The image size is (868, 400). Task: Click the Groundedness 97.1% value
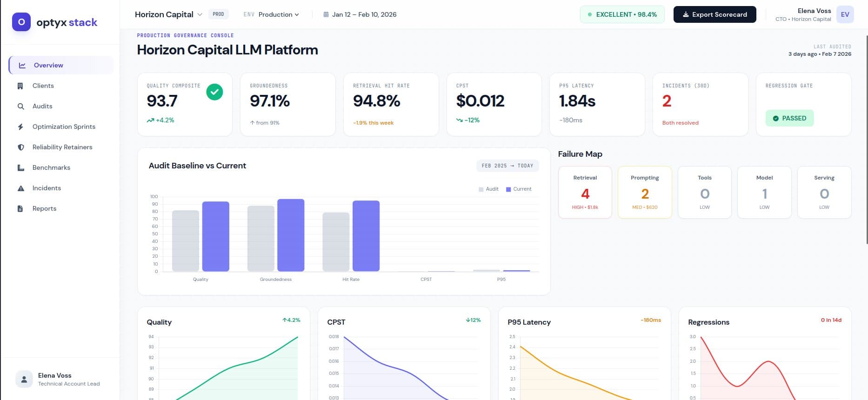click(x=270, y=101)
